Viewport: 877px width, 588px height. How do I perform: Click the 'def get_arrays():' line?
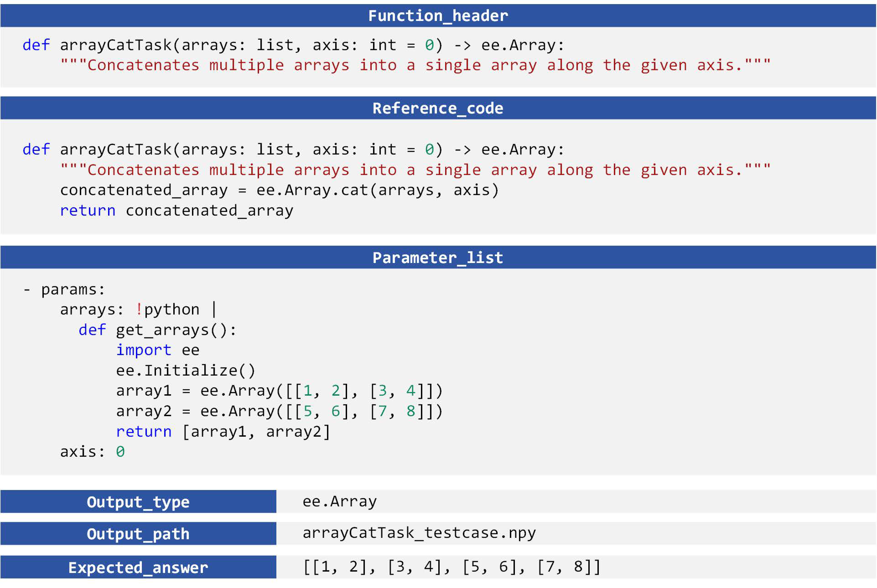tap(158, 330)
